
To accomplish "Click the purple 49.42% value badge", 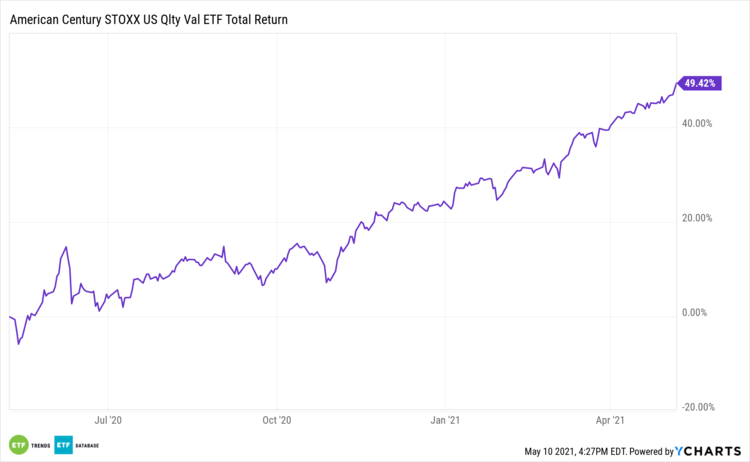I will coord(697,83).
